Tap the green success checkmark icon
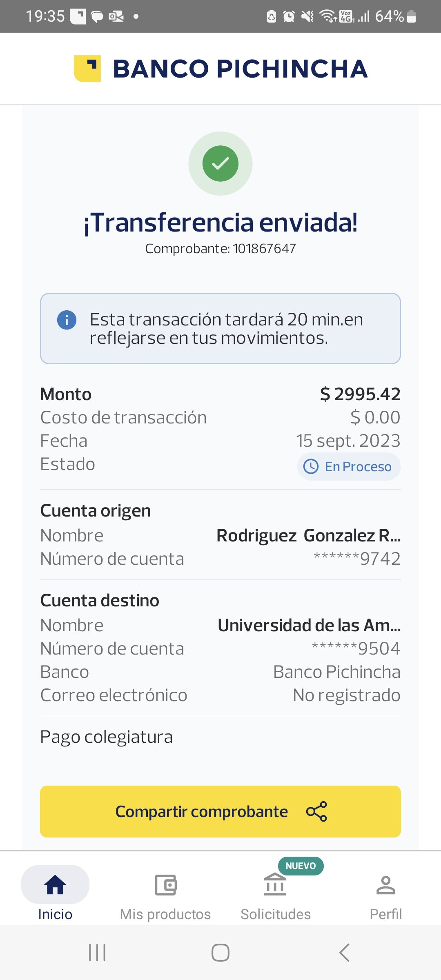Screen dimensions: 441x980 (220, 164)
